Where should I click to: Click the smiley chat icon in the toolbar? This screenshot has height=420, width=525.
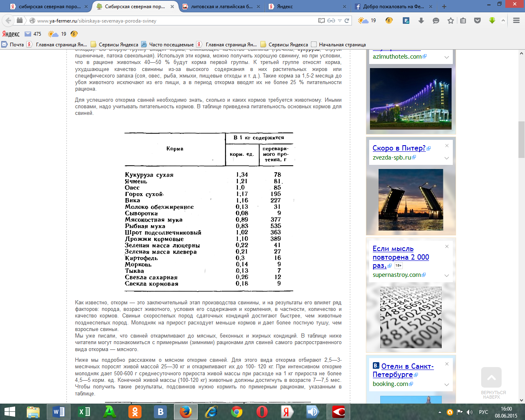point(436,21)
